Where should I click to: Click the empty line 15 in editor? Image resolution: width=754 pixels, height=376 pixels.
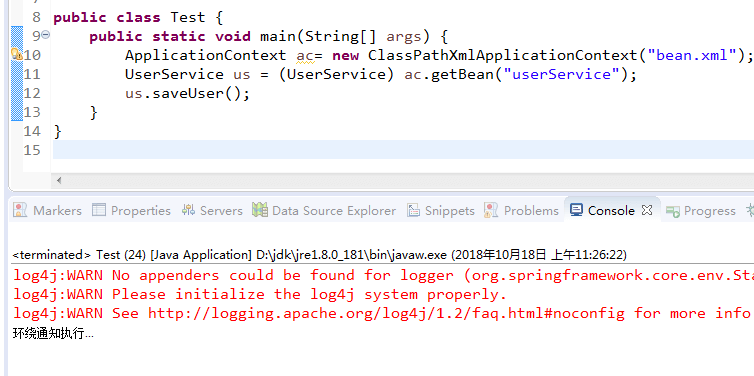[x=403, y=150]
